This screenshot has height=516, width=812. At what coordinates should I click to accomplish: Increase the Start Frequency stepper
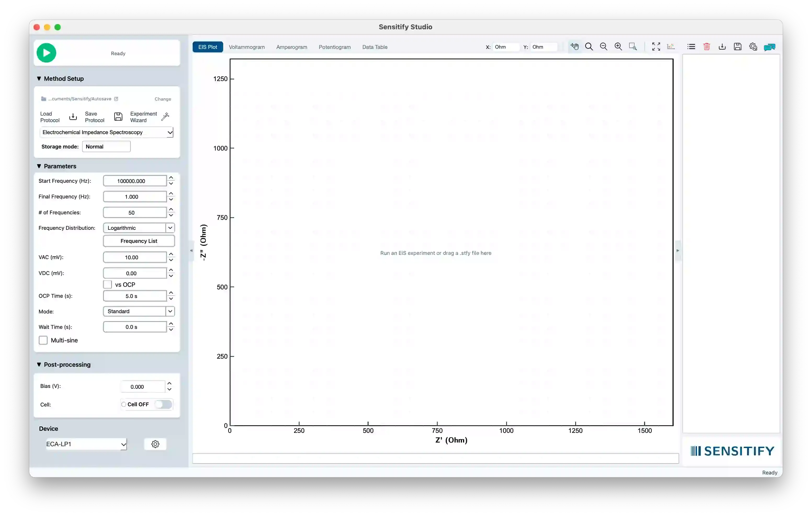tap(171, 177)
